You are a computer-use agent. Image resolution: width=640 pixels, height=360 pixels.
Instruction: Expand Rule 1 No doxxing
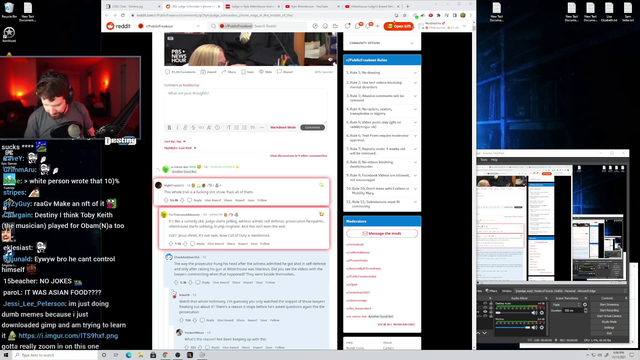[x=382, y=73]
